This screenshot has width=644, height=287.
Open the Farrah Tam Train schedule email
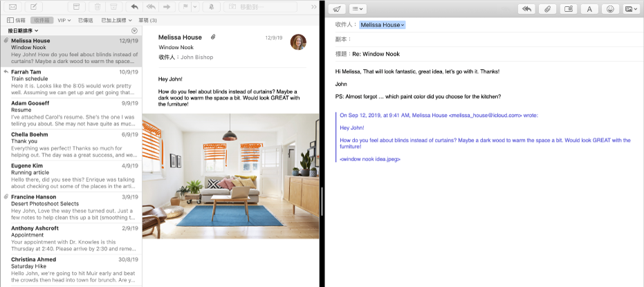tap(71, 82)
